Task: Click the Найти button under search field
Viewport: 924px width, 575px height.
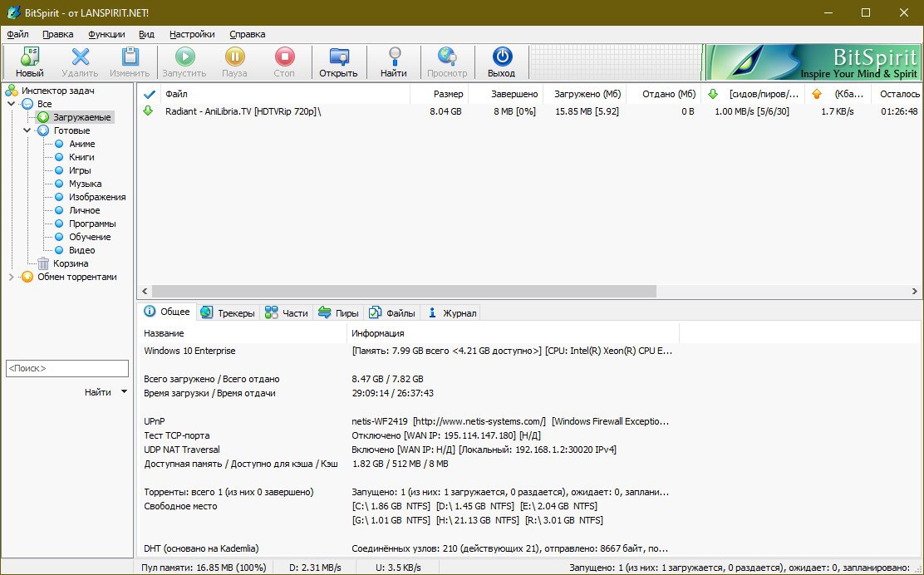Action: 97,391
